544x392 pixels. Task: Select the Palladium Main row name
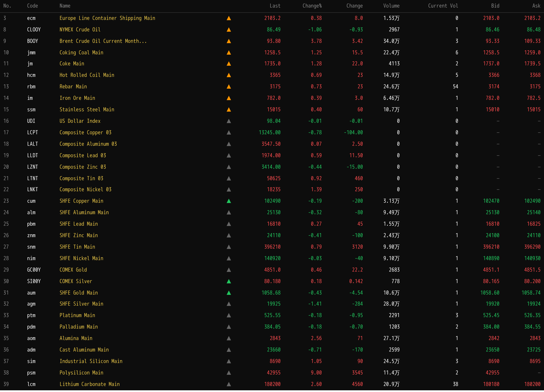pyautogui.click(x=78, y=327)
